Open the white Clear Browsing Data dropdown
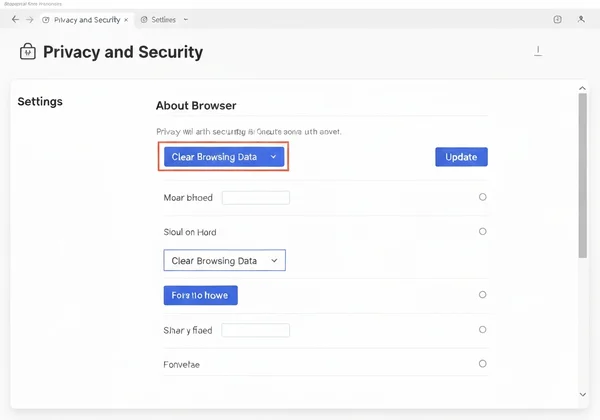 225,260
